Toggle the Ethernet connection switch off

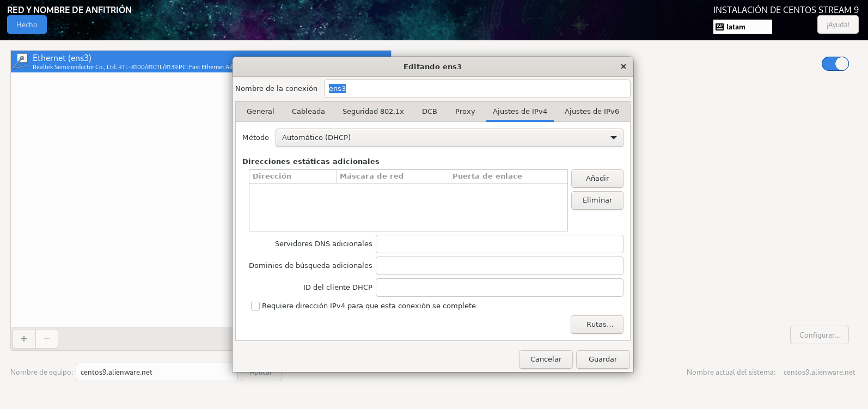(x=835, y=64)
